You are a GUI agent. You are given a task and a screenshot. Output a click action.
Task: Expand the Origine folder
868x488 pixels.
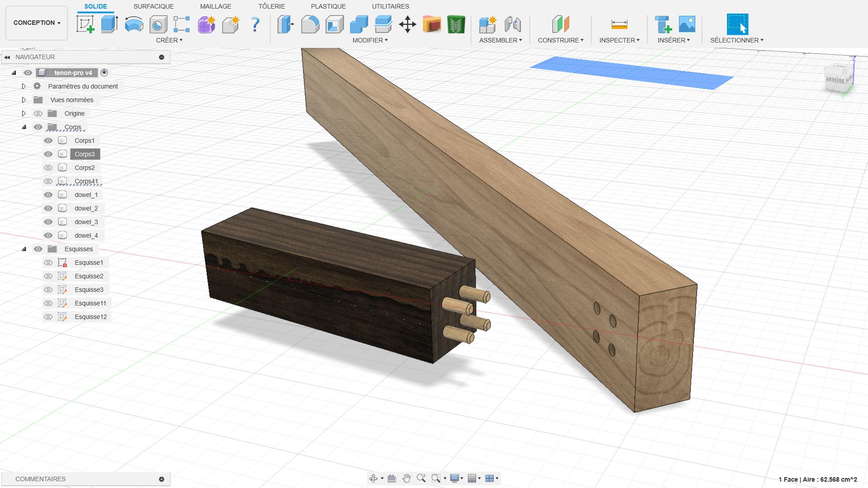tap(24, 113)
